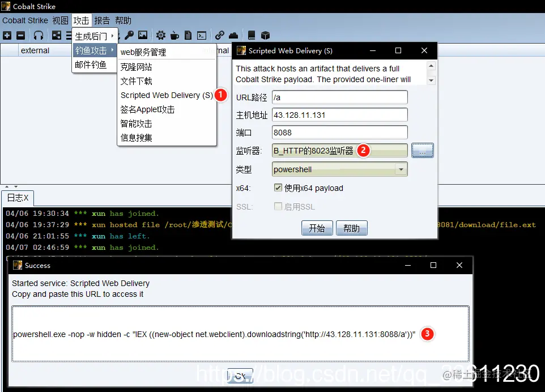Screen dimensions: 545x392
Task: Click the cloud icon in toolbar
Action: click(233, 36)
